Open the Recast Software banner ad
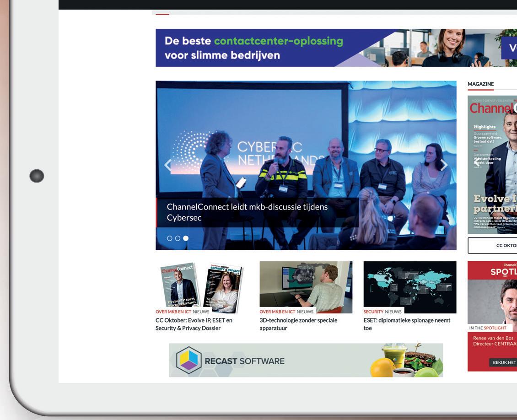Viewport: 517px width, 420px height. tap(306, 360)
